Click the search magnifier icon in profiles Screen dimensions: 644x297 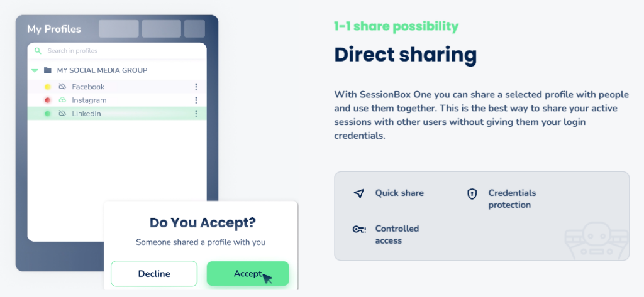[x=38, y=51]
